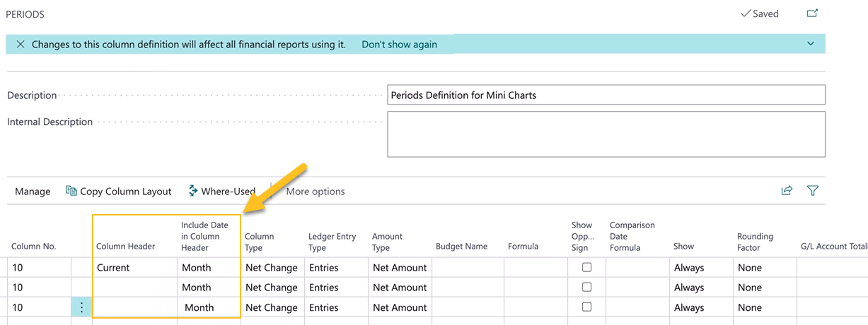Click the Don't show again link

coord(399,45)
